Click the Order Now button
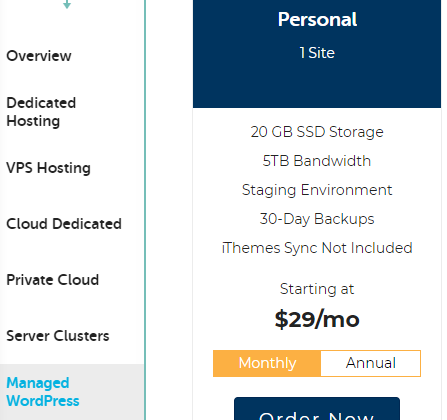 pos(317,409)
